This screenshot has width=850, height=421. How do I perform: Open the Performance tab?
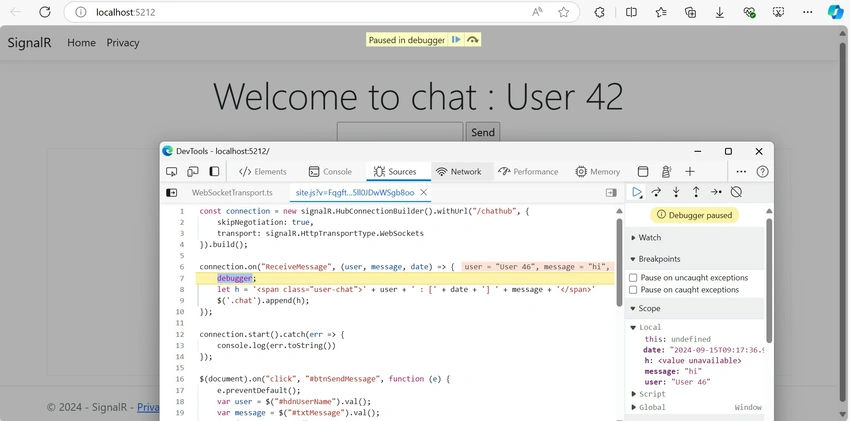(528, 172)
